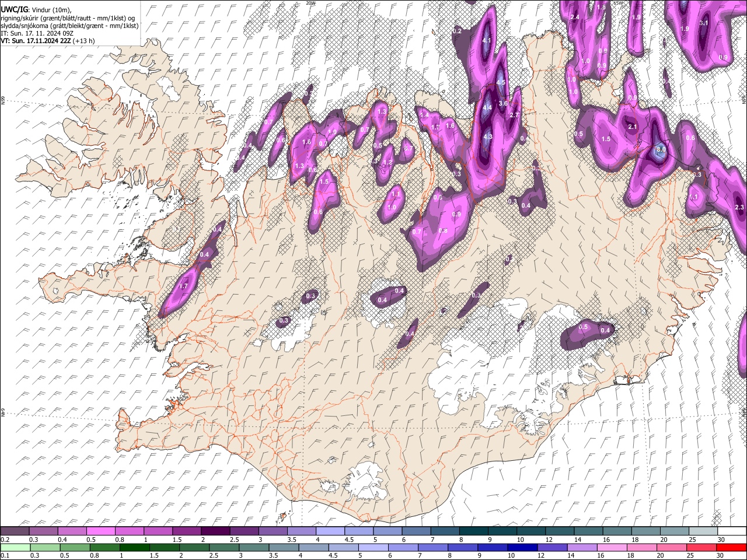Image resolution: width=747 pixels, height=560 pixels.
Task: Click the 2.3 value on the map
Action: 739,208
